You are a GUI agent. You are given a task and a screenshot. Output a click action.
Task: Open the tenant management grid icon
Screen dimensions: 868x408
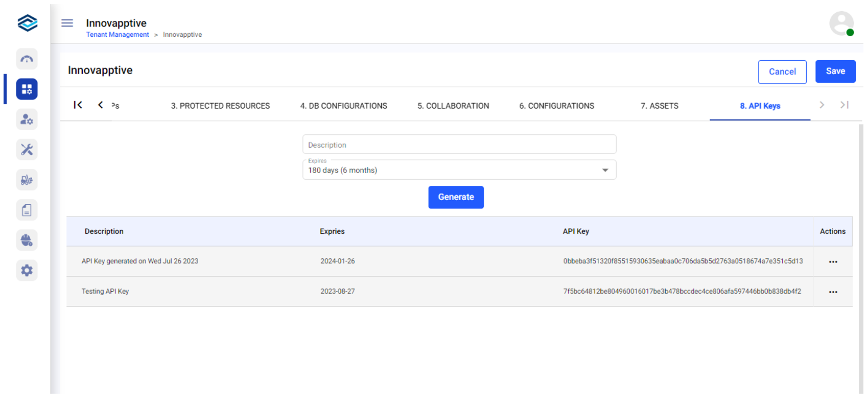(x=27, y=89)
